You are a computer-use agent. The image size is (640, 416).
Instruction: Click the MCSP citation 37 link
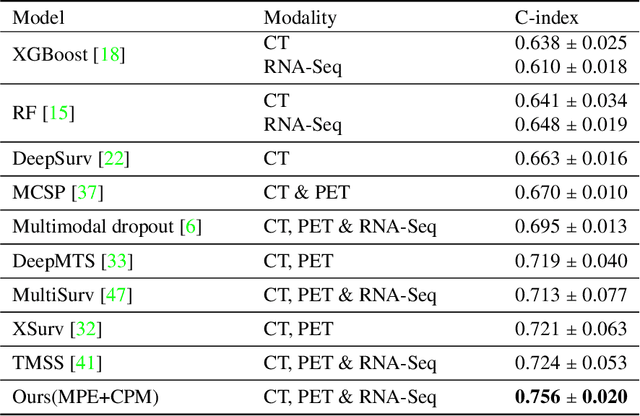click(x=89, y=192)
